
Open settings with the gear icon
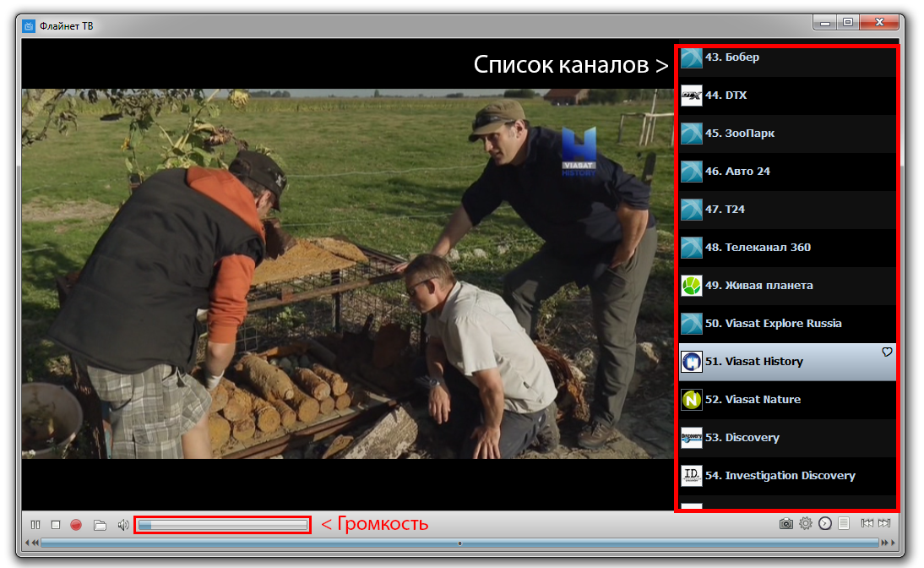click(806, 523)
